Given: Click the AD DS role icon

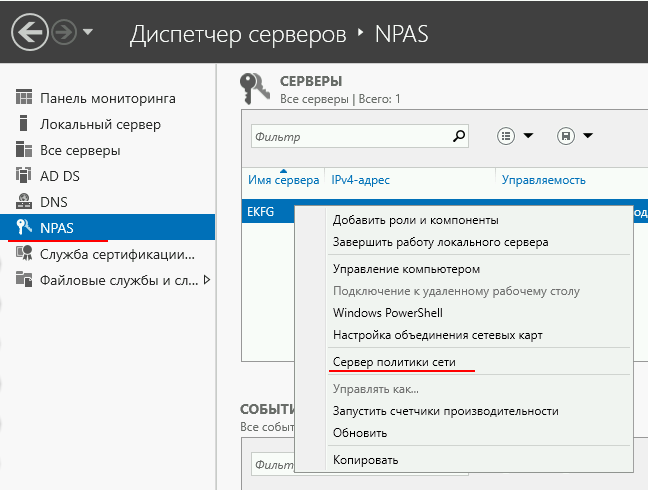Looking at the screenshot, I should point(25,176).
